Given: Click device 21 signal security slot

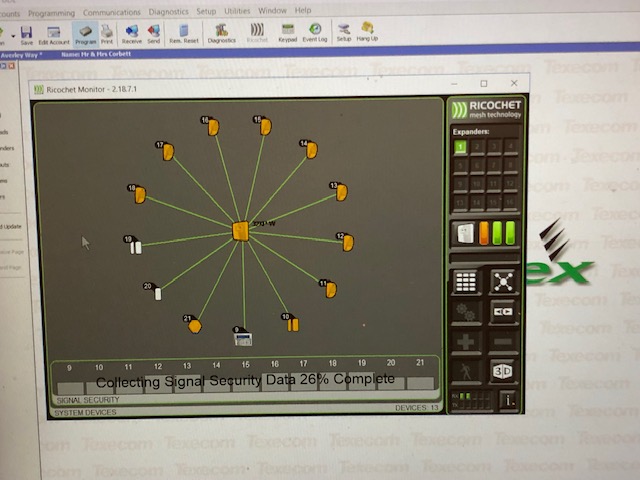Looking at the screenshot, I should click(x=420, y=384).
